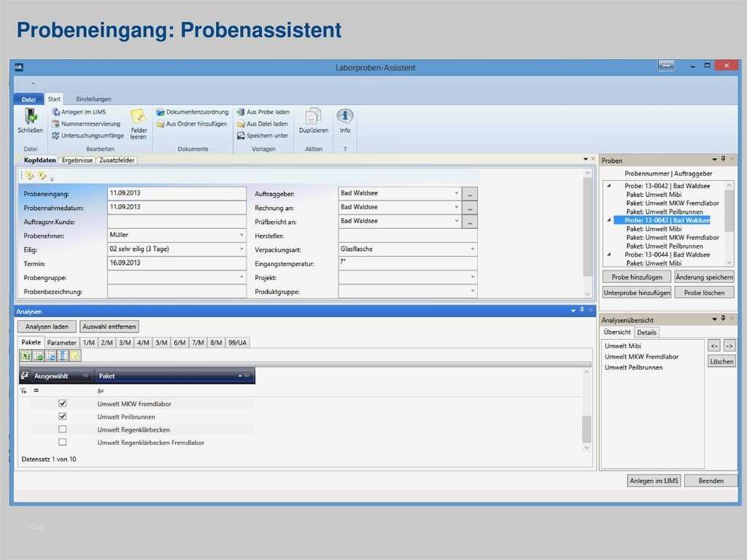Enable Umwelt Regenklärbecken Fremdlabor
The width and height of the screenshot is (747, 560).
click(x=62, y=440)
